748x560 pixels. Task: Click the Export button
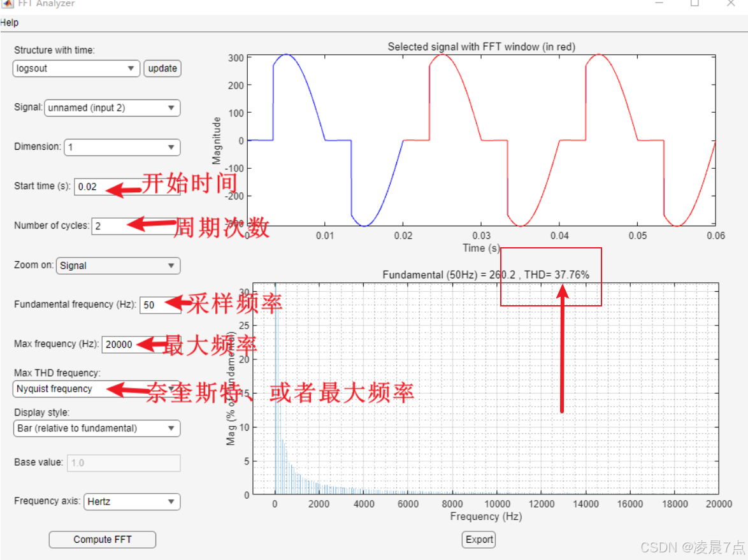click(479, 540)
